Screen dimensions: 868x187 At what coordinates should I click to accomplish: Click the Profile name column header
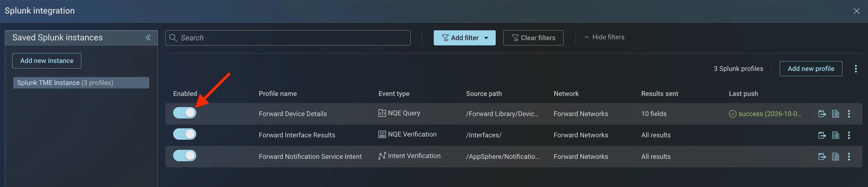[278, 94]
